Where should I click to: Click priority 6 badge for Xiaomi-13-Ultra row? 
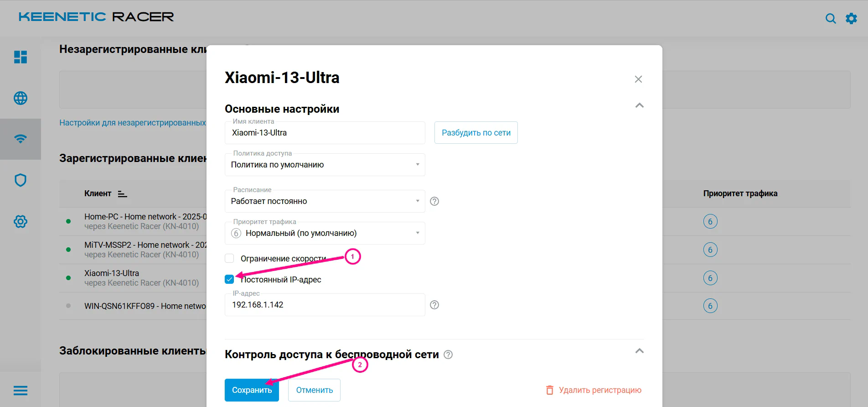click(x=710, y=278)
